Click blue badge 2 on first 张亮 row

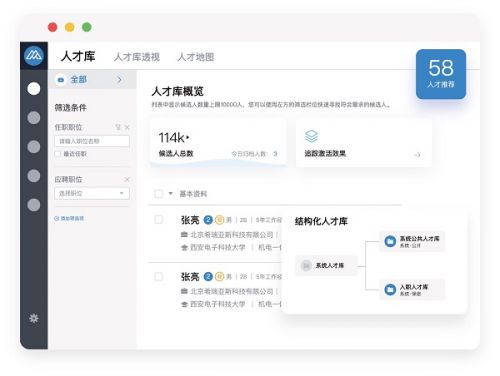[208, 220]
